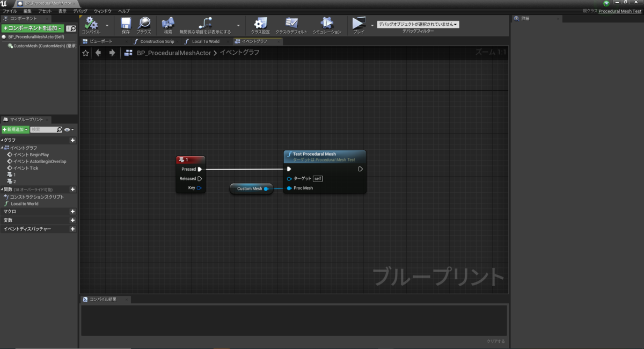Open the デバッグオブジェクト debug filter dropdown
644x349 pixels.
click(418, 24)
